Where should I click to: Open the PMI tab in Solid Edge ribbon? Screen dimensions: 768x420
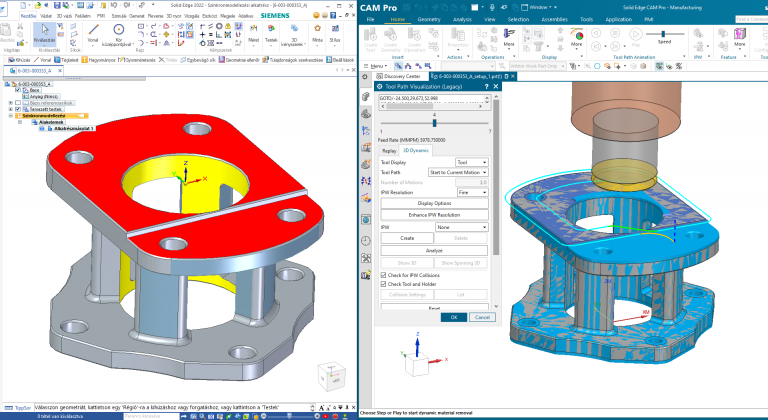pos(101,16)
